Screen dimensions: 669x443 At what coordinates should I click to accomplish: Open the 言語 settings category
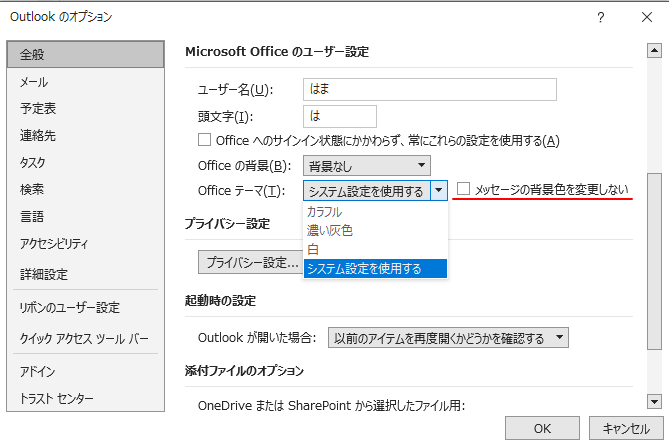[x=85, y=216]
